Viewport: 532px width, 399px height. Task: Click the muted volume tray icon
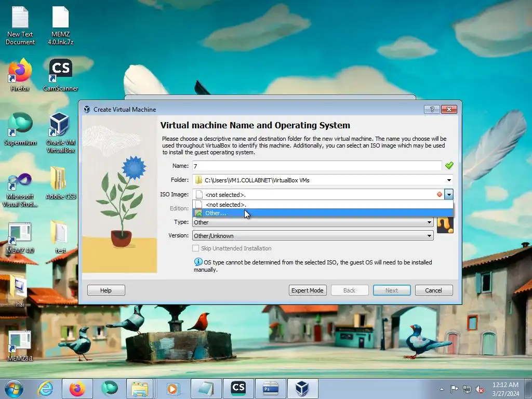(480, 389)
